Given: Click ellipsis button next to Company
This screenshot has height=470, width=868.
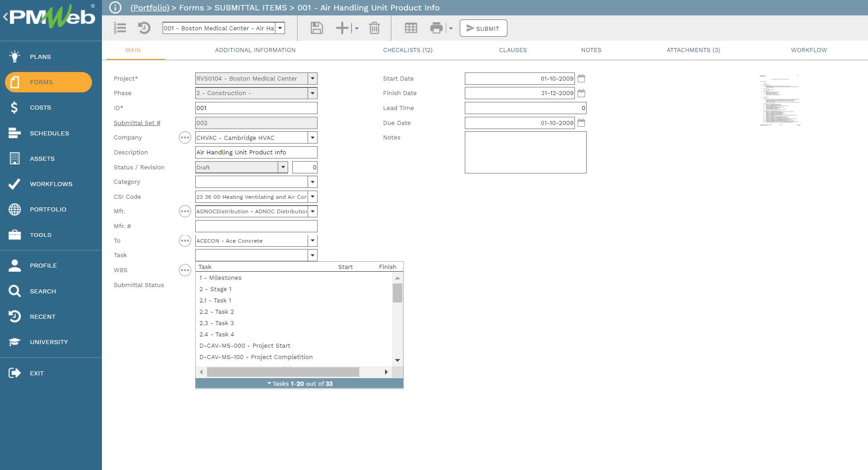Looking at the screenshot, I should [185, 138].
